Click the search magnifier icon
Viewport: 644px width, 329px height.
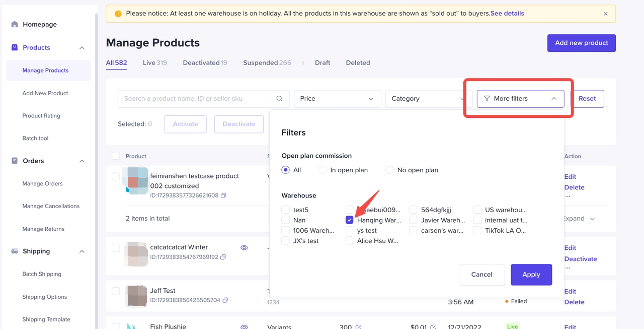pyautogui.click(x=279, y=98)
